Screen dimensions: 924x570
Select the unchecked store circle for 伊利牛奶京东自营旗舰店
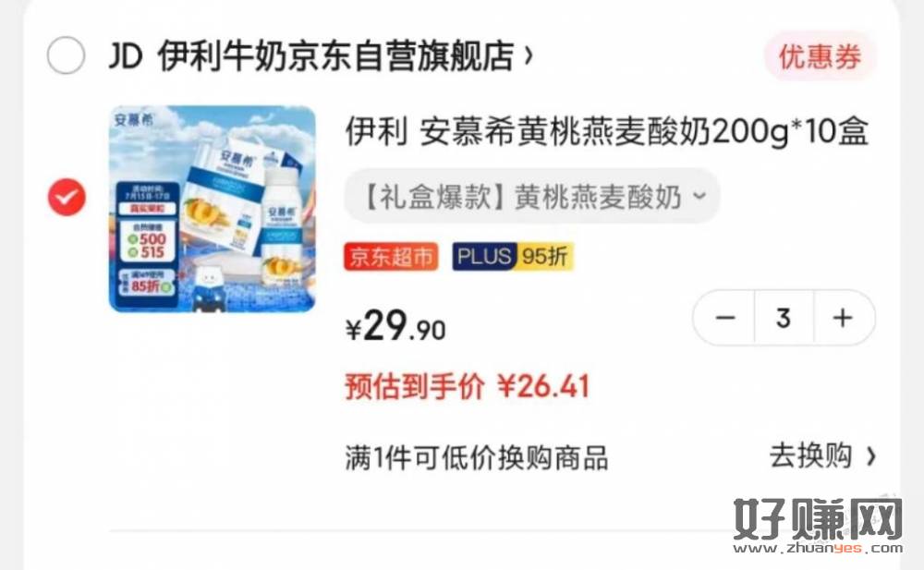click(66, 55)
